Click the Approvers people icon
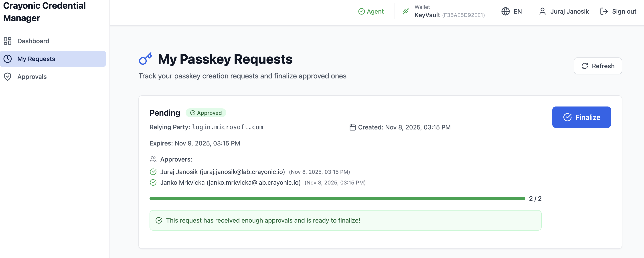This screenshot has height=258, width=644. coord(153,159)
